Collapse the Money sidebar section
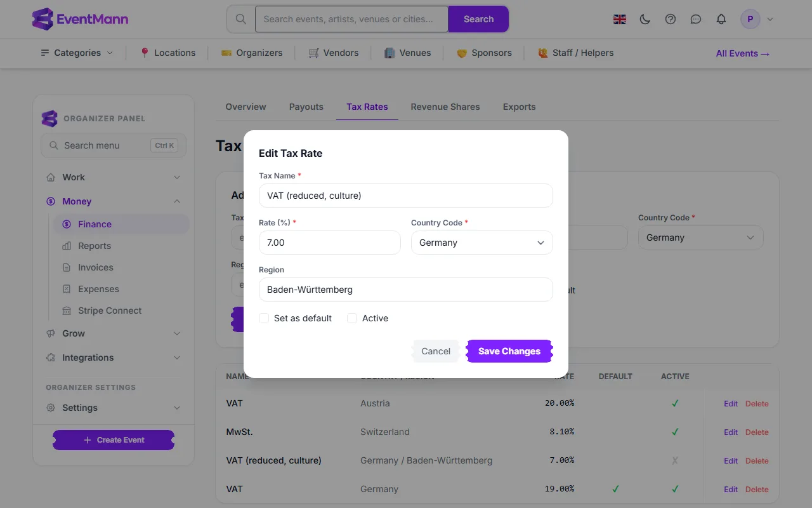The image size is (812, 508). click(114, 201)
